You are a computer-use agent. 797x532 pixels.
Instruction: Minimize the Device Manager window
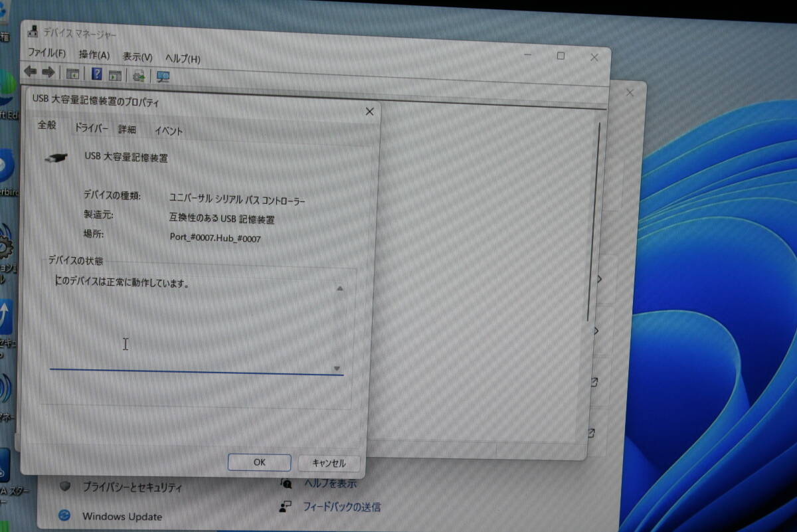pyautogui.click(x=527, y=54)
